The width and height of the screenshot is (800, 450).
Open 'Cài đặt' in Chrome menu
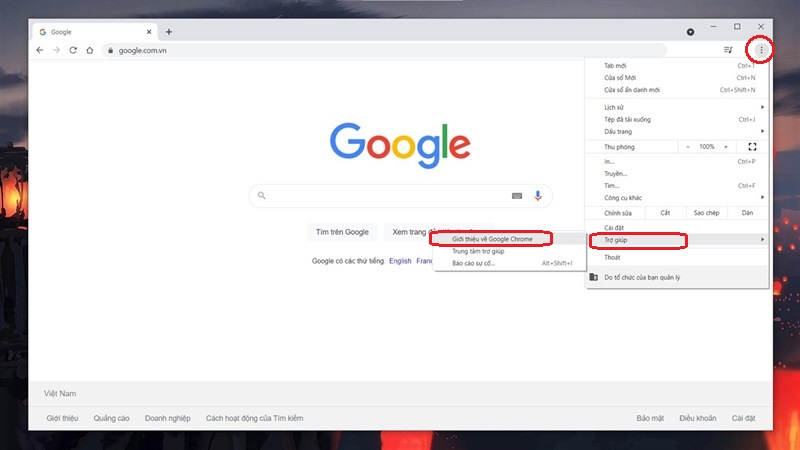point(677,228)
